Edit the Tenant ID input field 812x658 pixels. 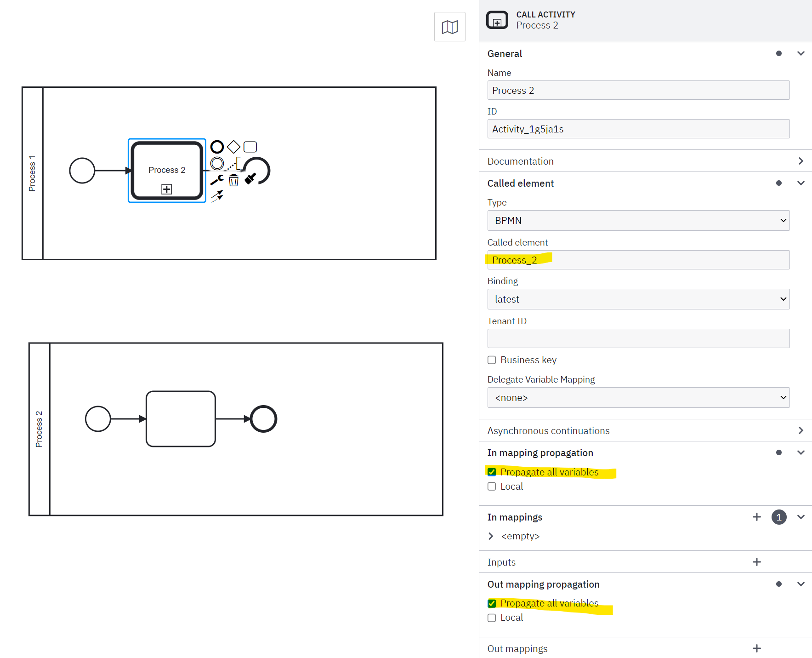[638, 338]
